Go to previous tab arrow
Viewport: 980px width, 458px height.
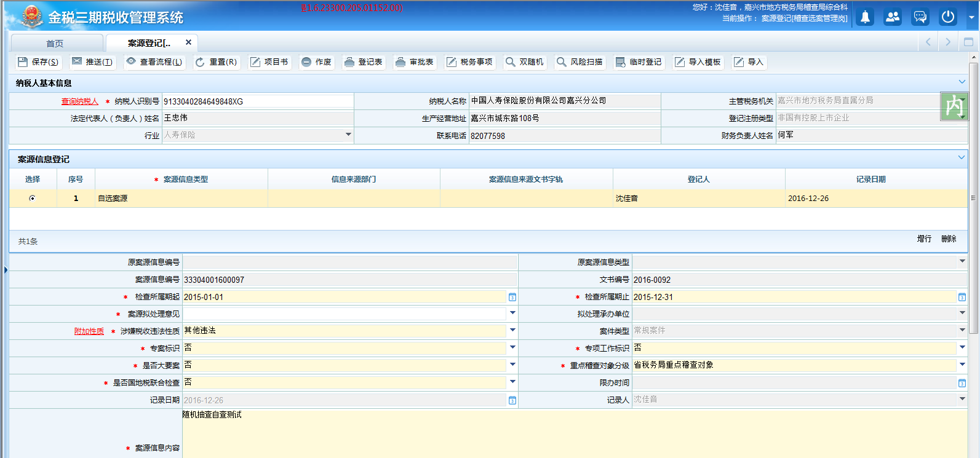(x=928, y=42)
